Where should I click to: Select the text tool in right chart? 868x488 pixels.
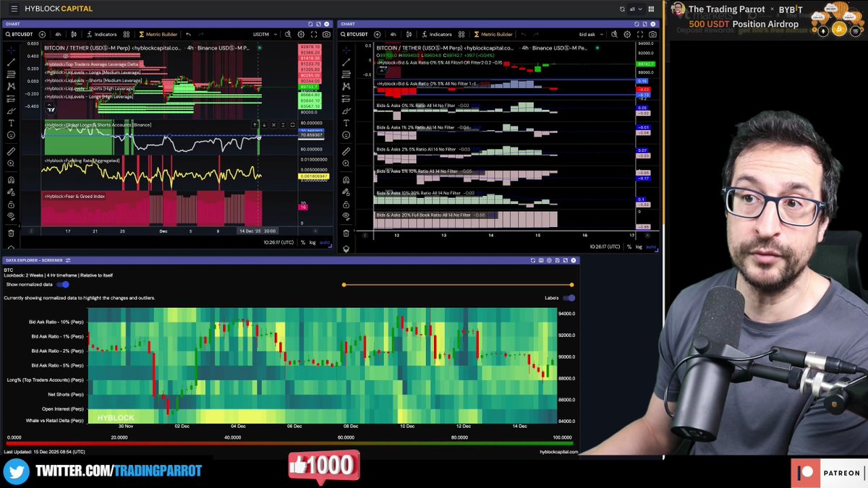click(x=346, y=123)
